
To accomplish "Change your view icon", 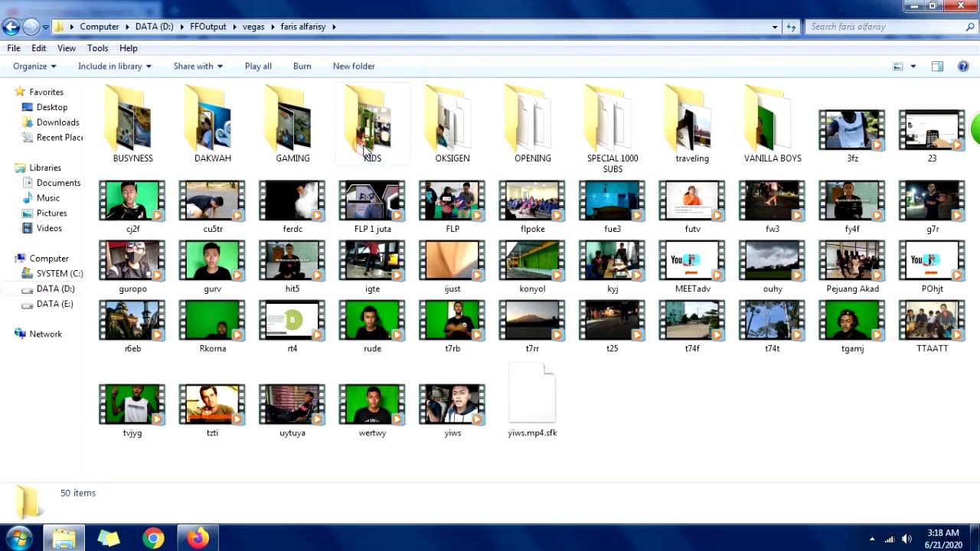I will (898, 67).
